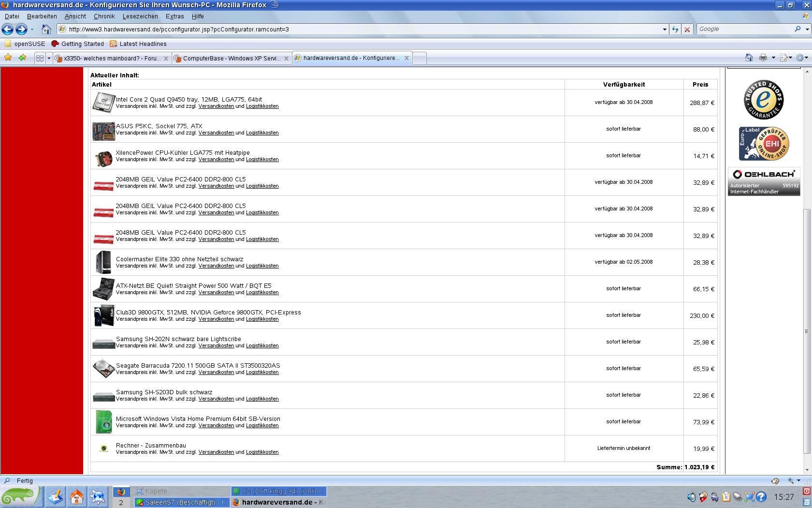Launch the office writer taskbar icon
Image resolution: width=812 pixels, height=508 pixels.
click(x=56, y=497)
